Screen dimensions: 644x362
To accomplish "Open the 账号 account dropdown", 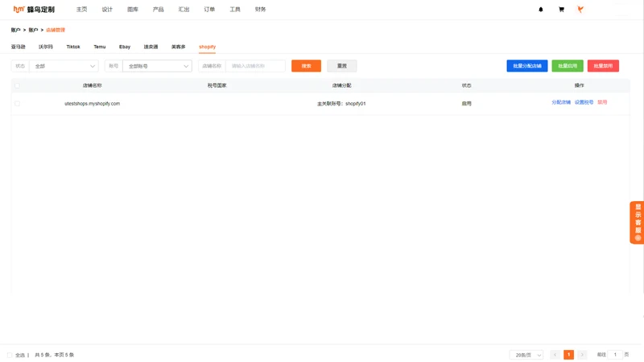I will click(x=157, y=66).
